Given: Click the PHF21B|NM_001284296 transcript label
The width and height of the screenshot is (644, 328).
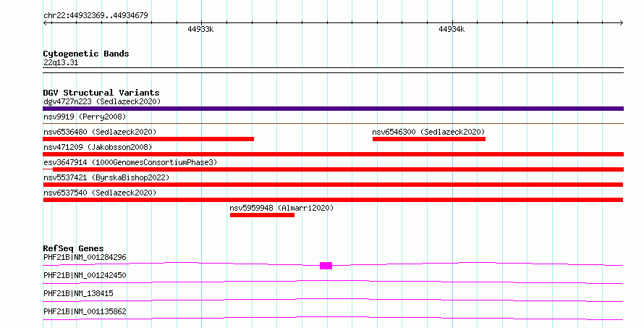Looking at the screenshot, I should (x=85, y=257).
